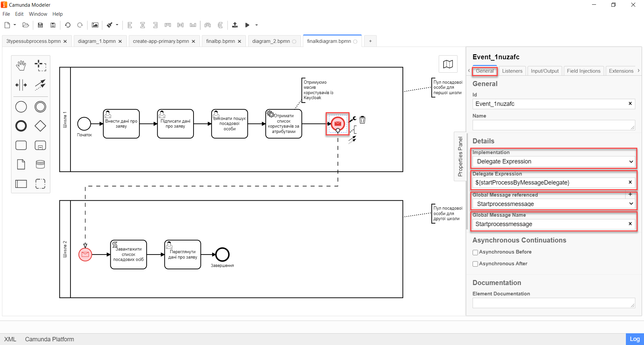Toggle the Properties Panel side handle
This screenshot has height=345, width=644.
point(460,156)
